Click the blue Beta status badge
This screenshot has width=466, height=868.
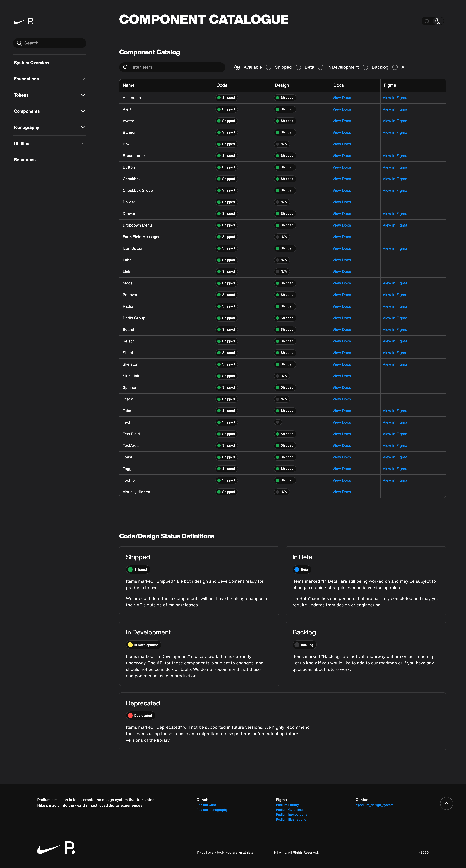(x=302, y=569)
